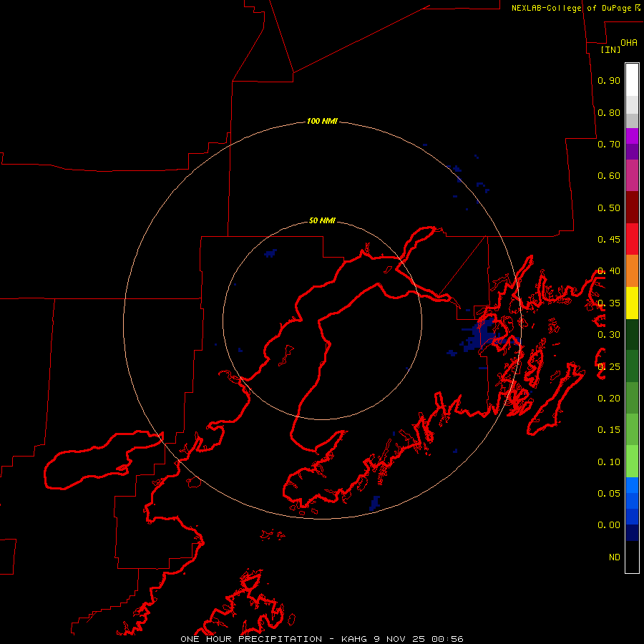Image resolution: width=644 pixels, height=644 pixels.
Task: Click the largest blue precipitation patch east of radar
Action: point(482,333)
